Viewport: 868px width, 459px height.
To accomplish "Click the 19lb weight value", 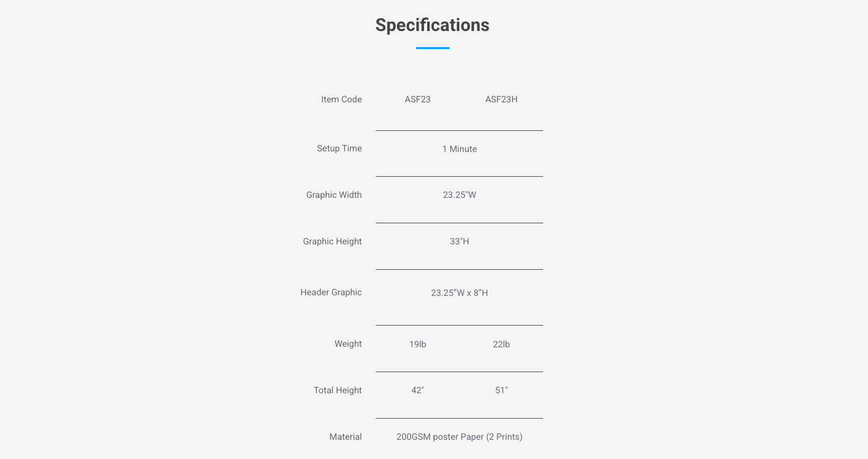I will 417,344.
